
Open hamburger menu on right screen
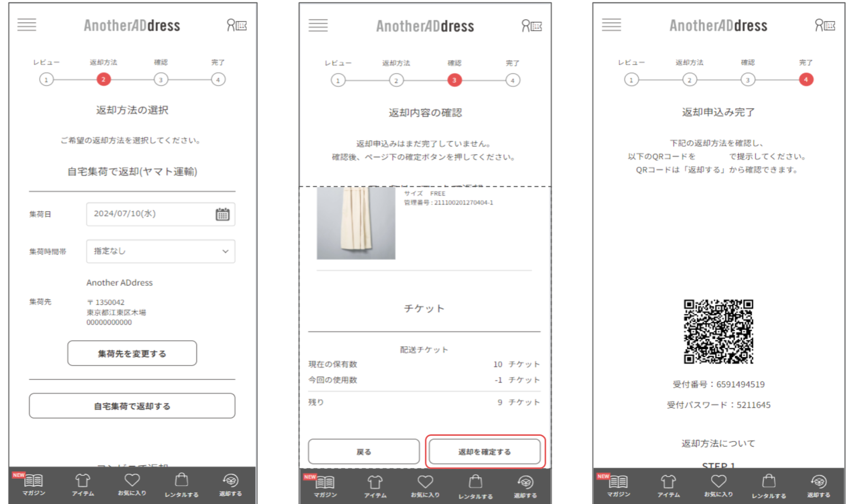click(x=611, y=25)
